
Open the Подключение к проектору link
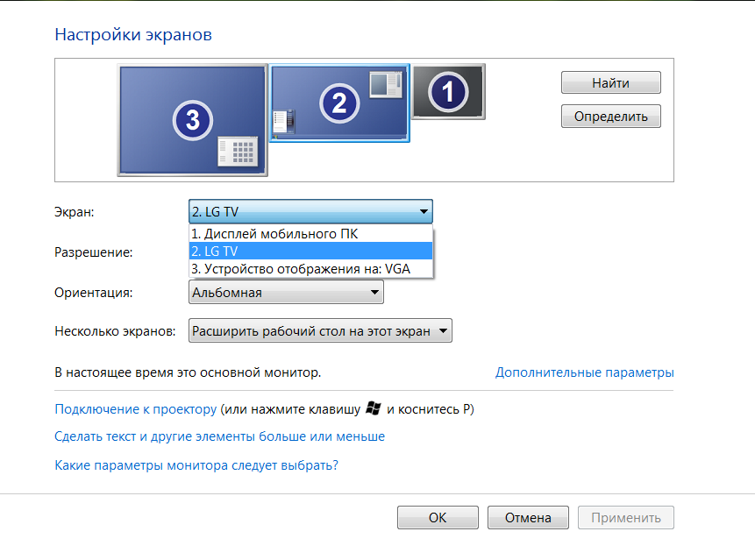point(135,409)
